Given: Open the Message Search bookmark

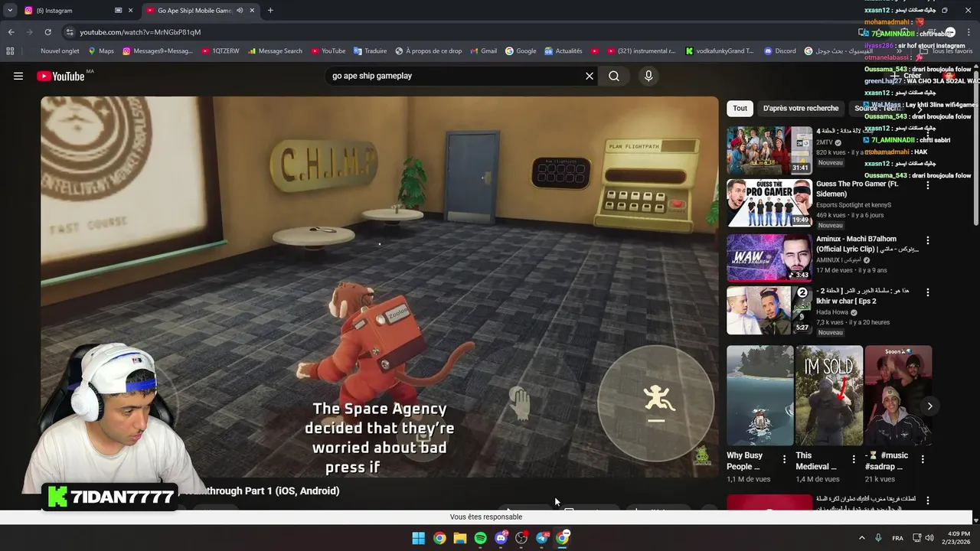Looking at the screenshot, I should (x=275, y=51).
